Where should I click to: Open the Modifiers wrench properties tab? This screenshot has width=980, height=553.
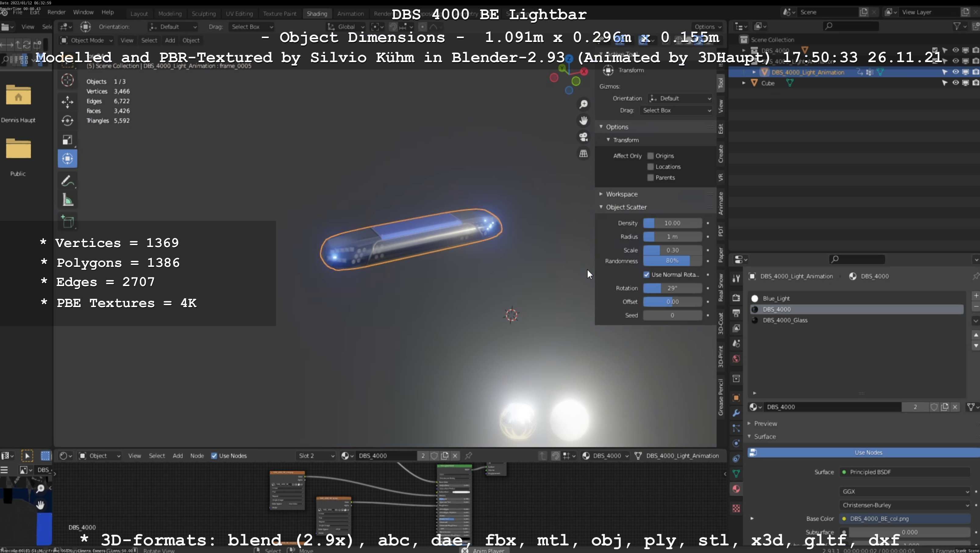736,413
